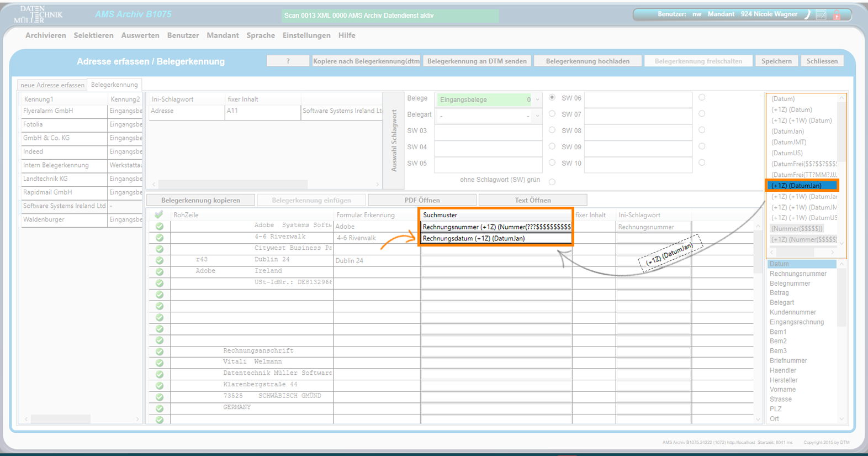Open the Belege Eingangsbelege dropdown
This screenshot has height=456, width=868.
point(537,100)
